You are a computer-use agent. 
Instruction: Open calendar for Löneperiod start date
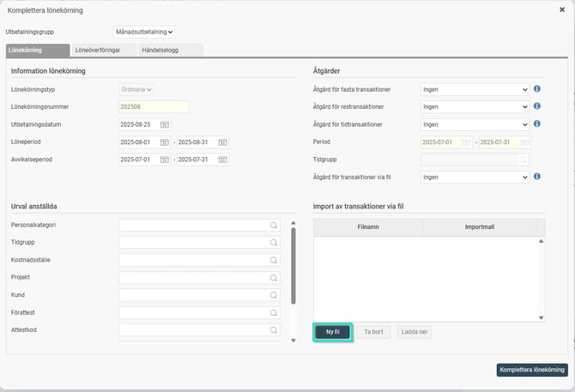[x=165, y=142]
